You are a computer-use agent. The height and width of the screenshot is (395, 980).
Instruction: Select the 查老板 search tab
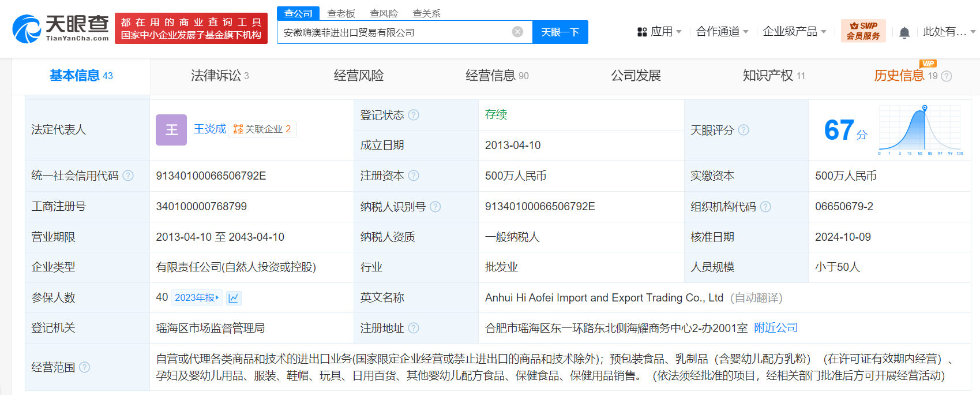[x=341, y=13]
